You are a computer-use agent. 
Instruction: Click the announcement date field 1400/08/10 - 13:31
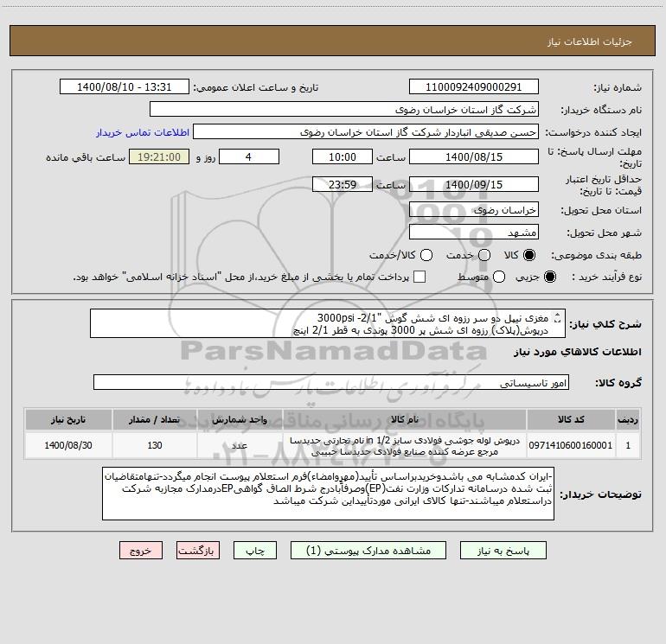point(125,87)
